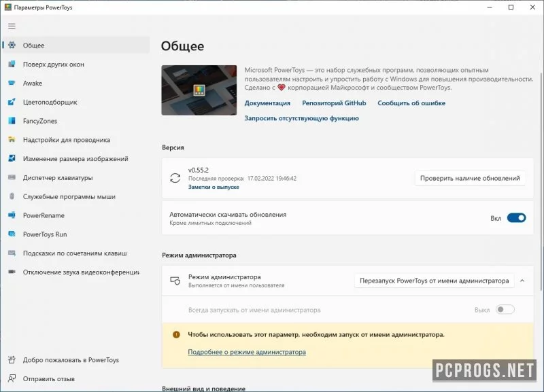Image resolution: width=544 pixels, height=392 pixels.
Task: Click the Поверх других окон sidebar icon
Action: 12,64
